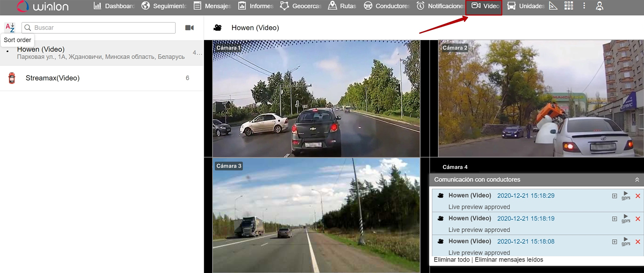Collapse the Comunicación con conductores panel
This screenshot has width=644, height=273.
click(637, 179)
